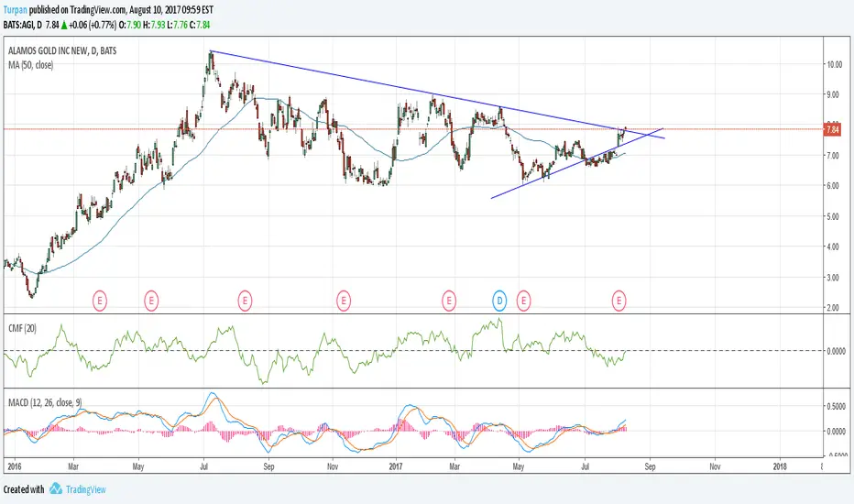Screen dimensions: 854x504
Task: Click the 5.00 price axis label
Action: coord(833,216)
